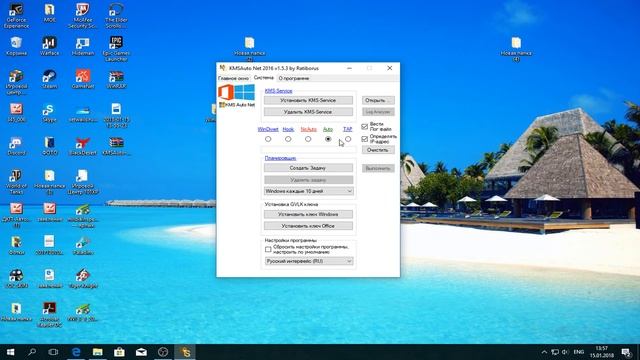This screenshot has height=360, width=640.
Task: Select the WinDivert radio button
Action: [x=268, y=139]
